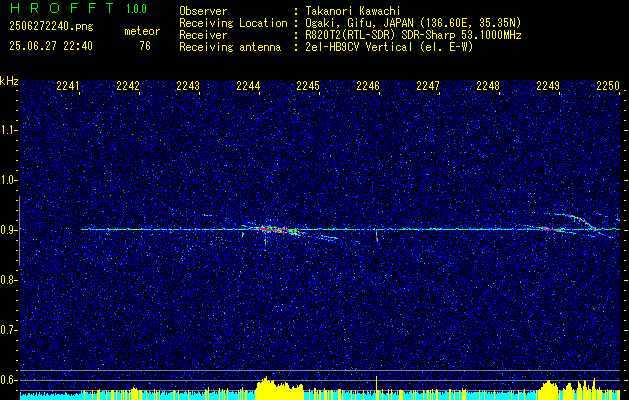This screenshot has height=400, width=629.
Task: Click the 2244 time axis marker
Action: coord(248,86)
